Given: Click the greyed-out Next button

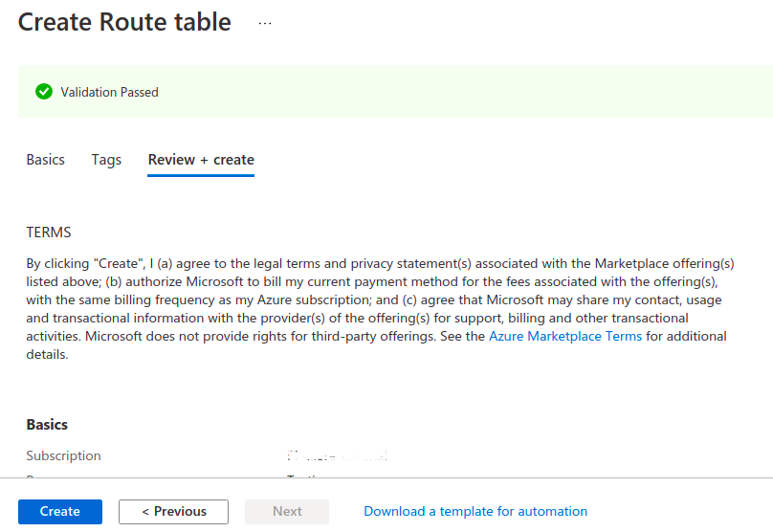Looking at the screenshot, I should [287, 511].
